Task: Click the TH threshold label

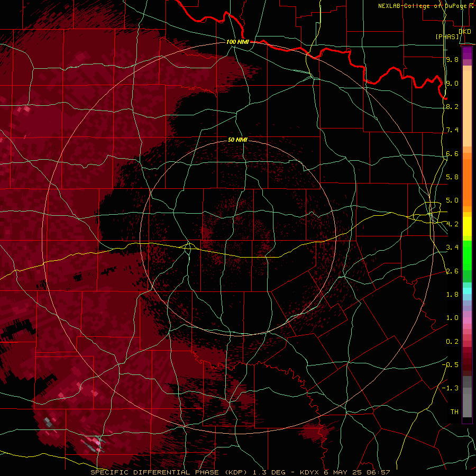Action: point(454,411)
